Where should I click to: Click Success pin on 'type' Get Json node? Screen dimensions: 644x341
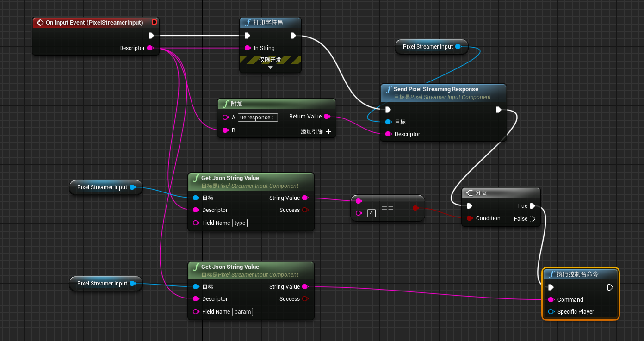tap(305, 210)
